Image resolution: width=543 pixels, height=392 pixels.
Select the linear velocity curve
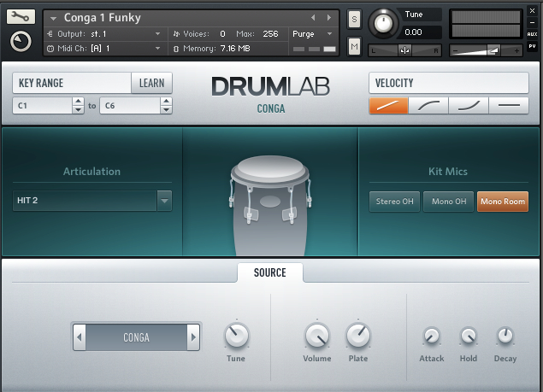(x=388, y=106)
